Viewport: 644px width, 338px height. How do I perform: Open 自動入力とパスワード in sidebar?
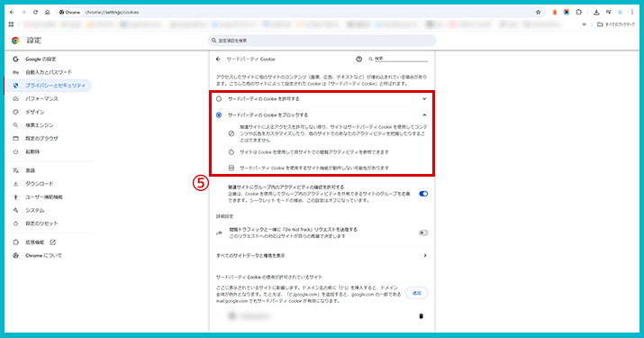pos(49,72)
